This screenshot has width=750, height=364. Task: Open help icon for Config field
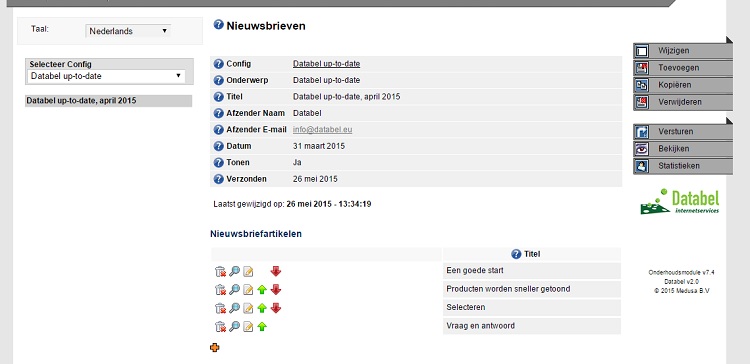coord(219,64)
